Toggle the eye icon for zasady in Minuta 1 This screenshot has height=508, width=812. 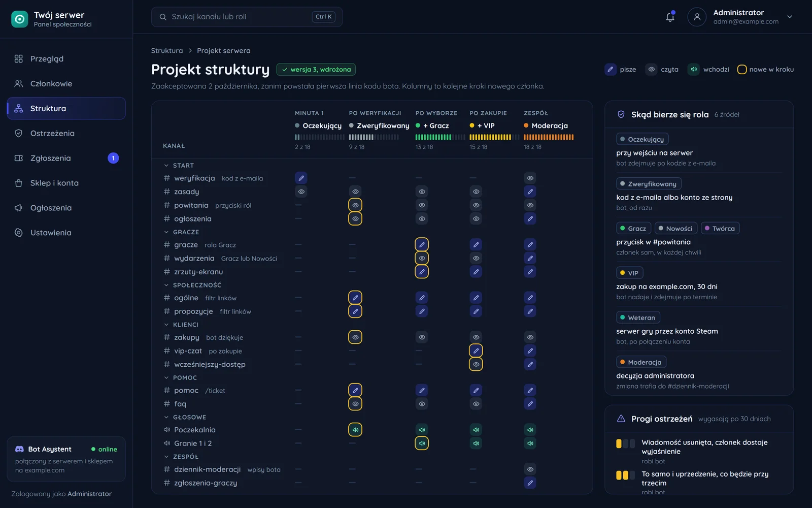click(x=301, y=192)
